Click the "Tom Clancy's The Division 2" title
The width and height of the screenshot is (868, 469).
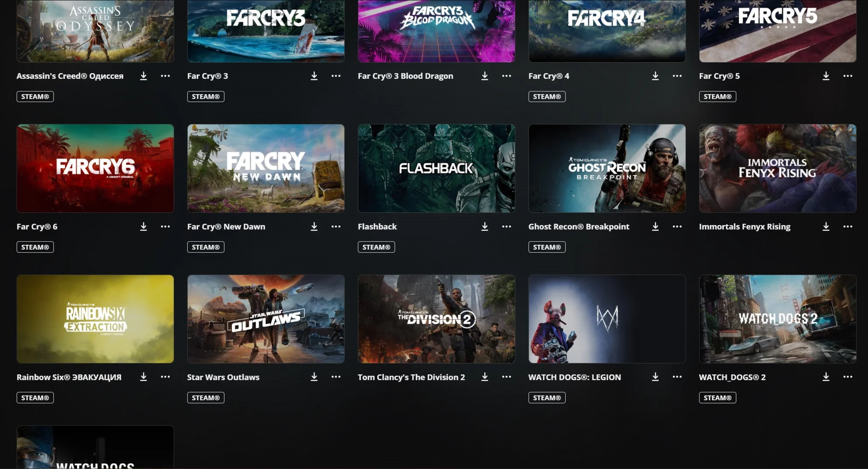click(411, 377)
